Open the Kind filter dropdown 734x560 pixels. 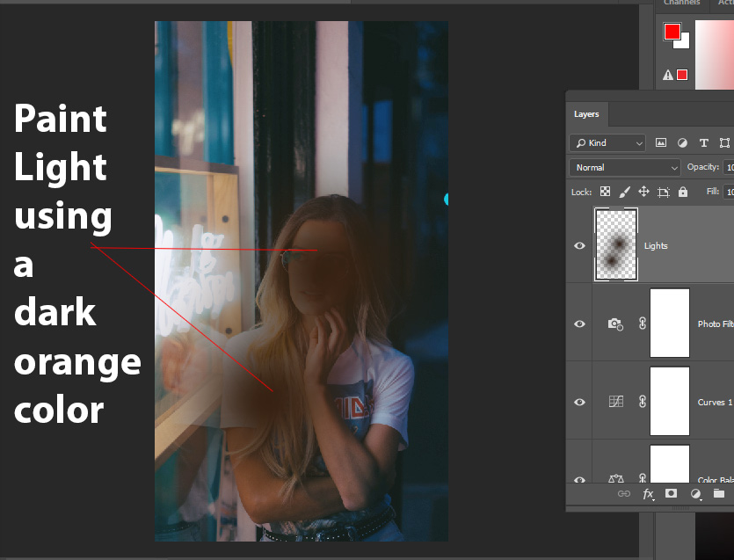(607, 142)
